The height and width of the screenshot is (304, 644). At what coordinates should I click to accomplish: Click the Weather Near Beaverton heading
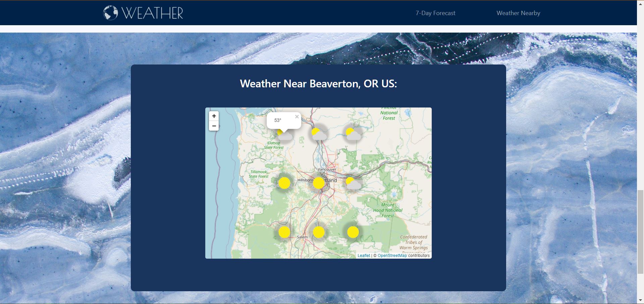pos(318,83)
